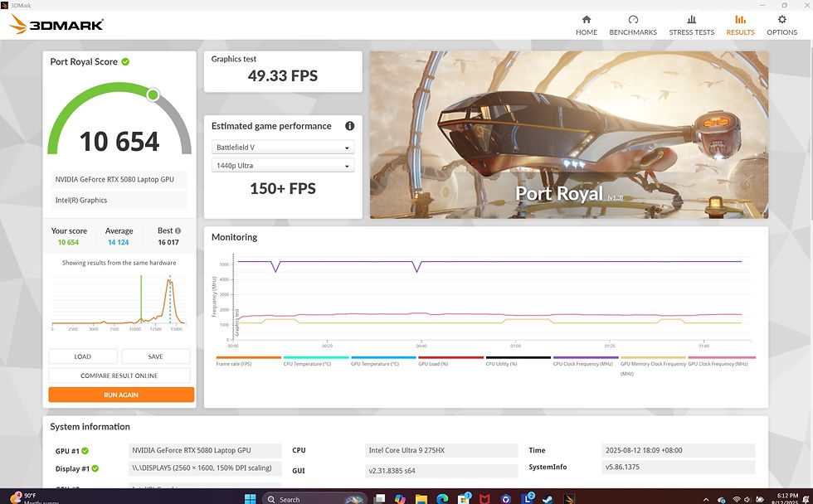Click COMPARE RESULT ONLINE
Screen dimensions: 813x504
119,376
